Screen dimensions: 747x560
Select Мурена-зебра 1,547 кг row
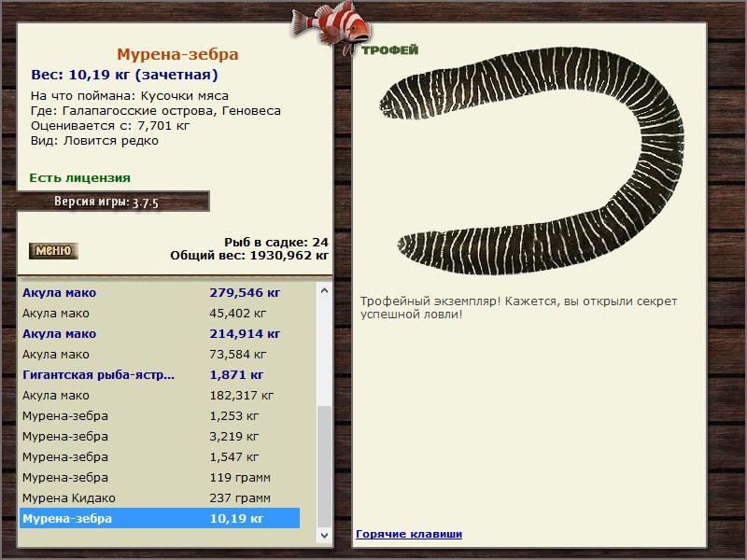tap(160, 456)
